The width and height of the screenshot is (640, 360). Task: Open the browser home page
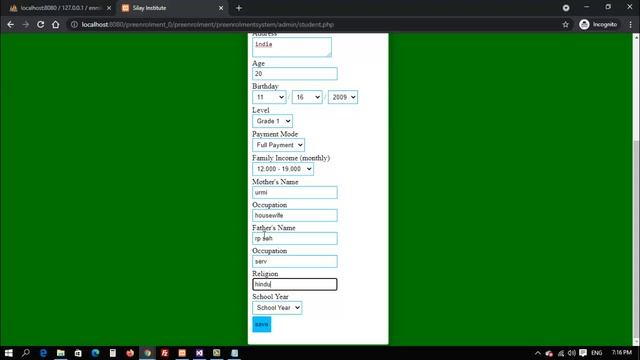pyautogui.click(x=56, y=24)
